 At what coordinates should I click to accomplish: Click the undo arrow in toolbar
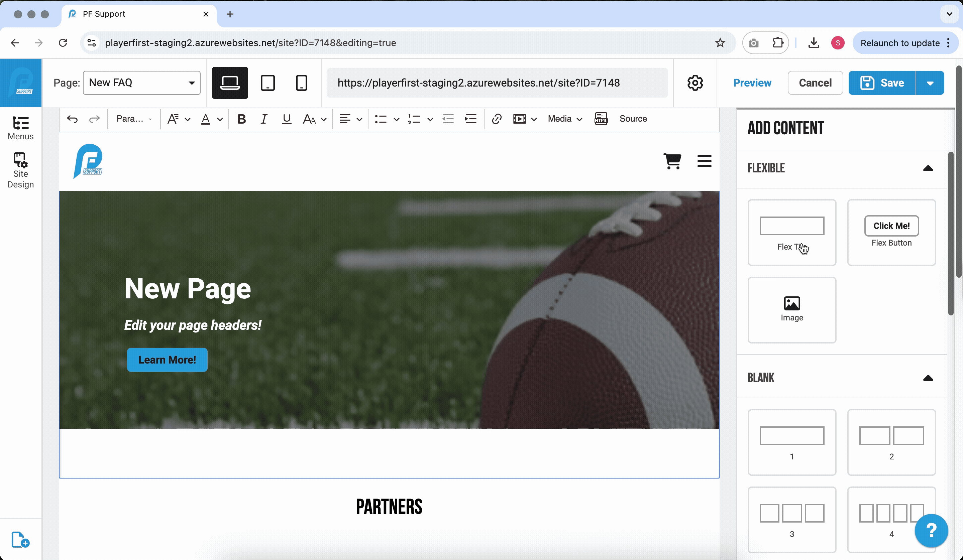pos(72,119)
